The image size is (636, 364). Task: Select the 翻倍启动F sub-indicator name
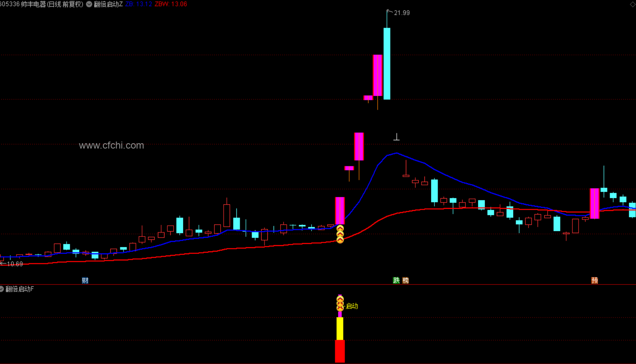tap(20, 289)
